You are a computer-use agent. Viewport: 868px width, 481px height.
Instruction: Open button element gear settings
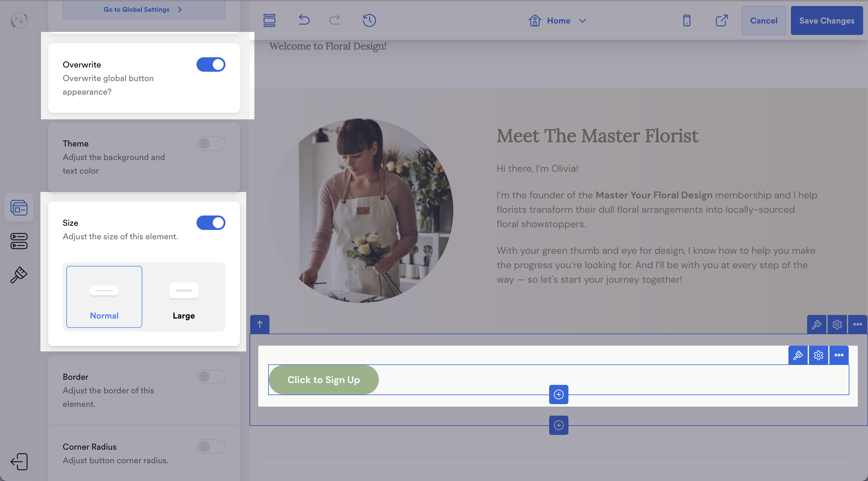pos(819,355)
